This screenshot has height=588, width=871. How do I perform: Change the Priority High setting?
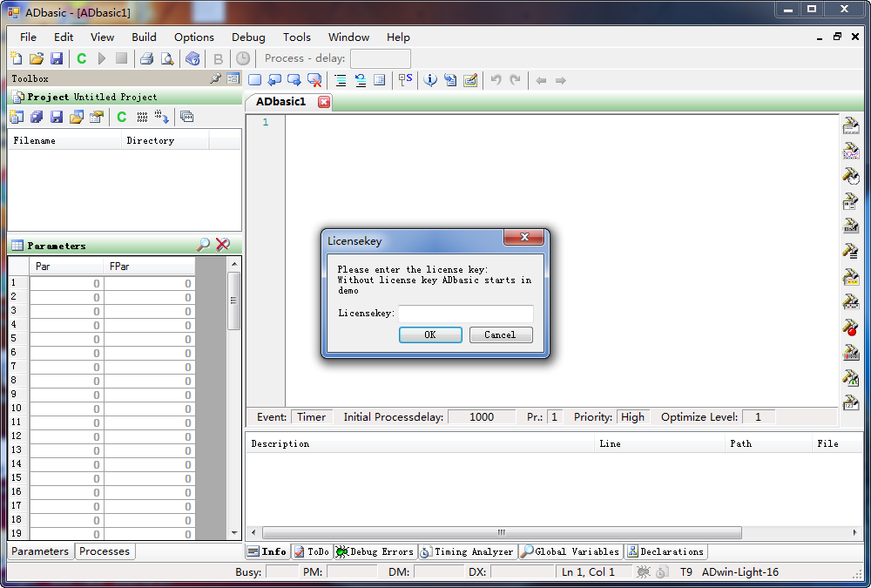pos(632,416)
